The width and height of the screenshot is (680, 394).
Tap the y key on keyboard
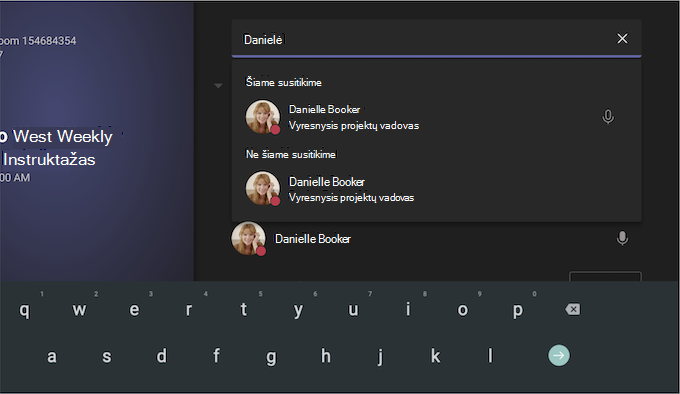[298, 310]
